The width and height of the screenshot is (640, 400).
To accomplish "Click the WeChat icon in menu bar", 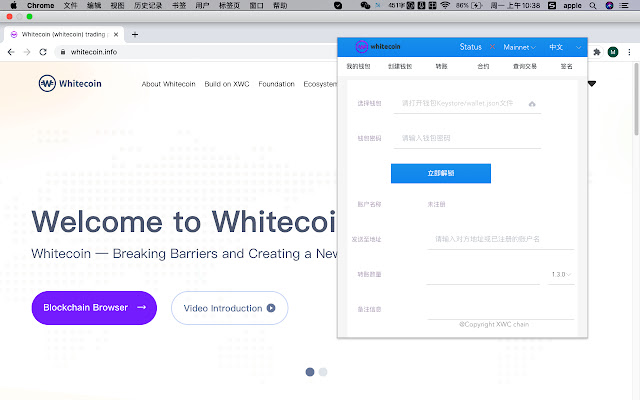I will (x=365, y=5).
